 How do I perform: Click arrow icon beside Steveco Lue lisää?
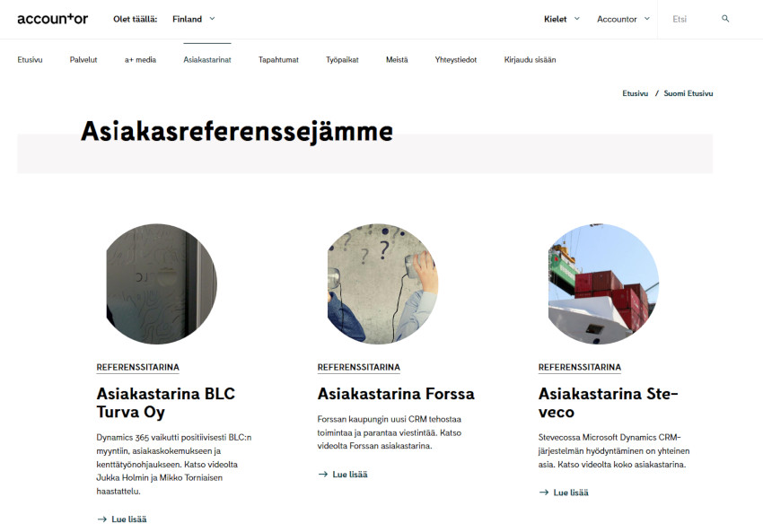[544, 493]
